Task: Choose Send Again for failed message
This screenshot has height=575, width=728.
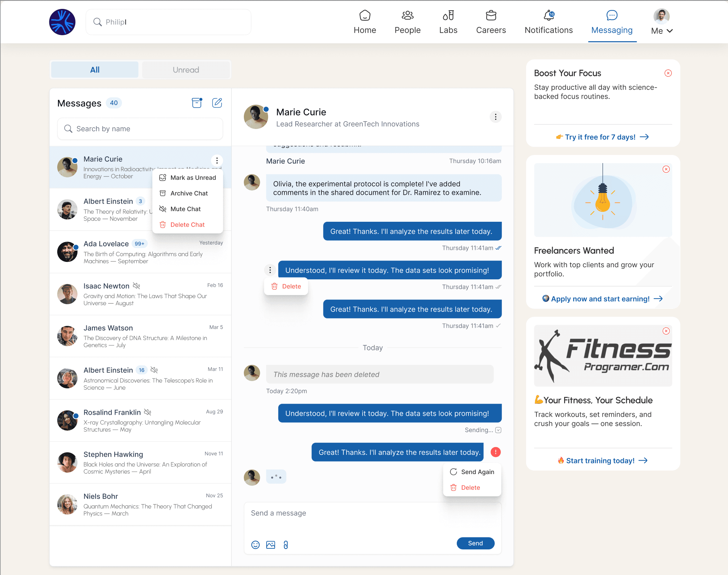Action: pos(472,472)
